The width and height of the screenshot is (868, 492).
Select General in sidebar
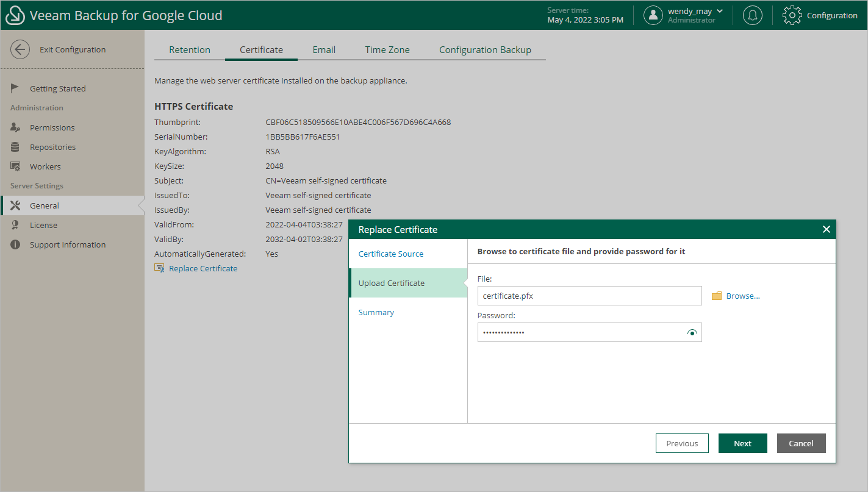(x=72, y=205)
